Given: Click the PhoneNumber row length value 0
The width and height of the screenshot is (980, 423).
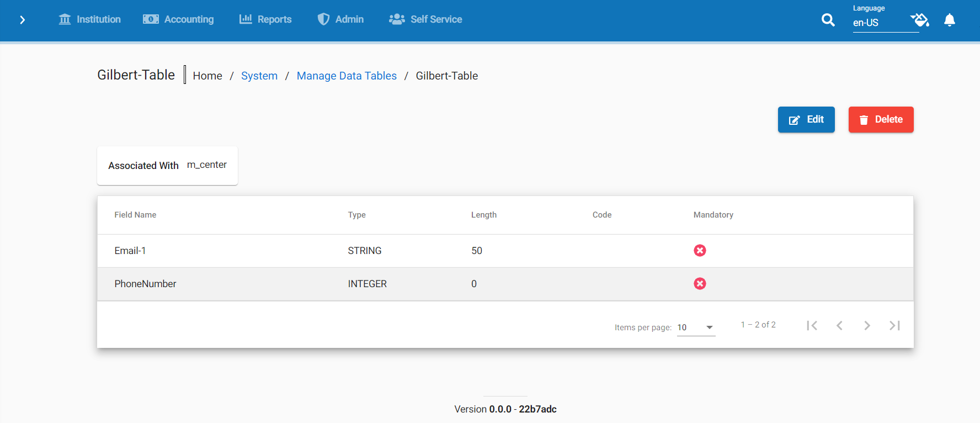Looking at the screenshot, I should (x=474, y=284).
